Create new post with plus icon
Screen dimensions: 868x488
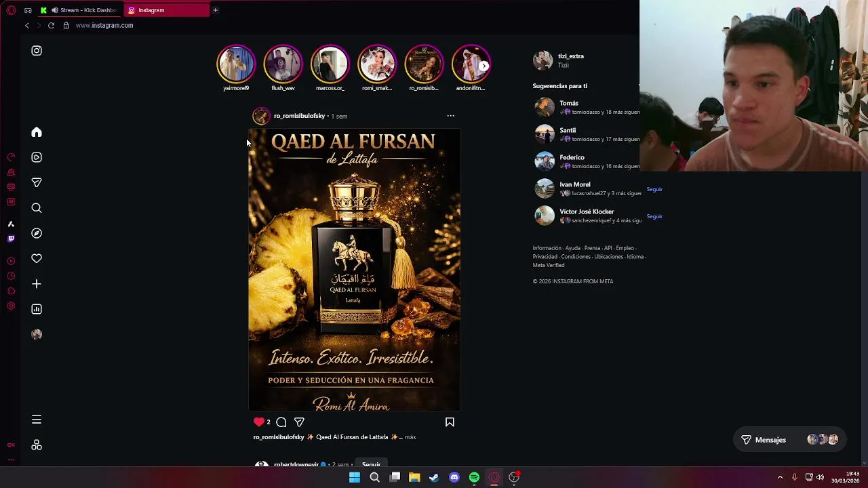[x=37, y=284]
